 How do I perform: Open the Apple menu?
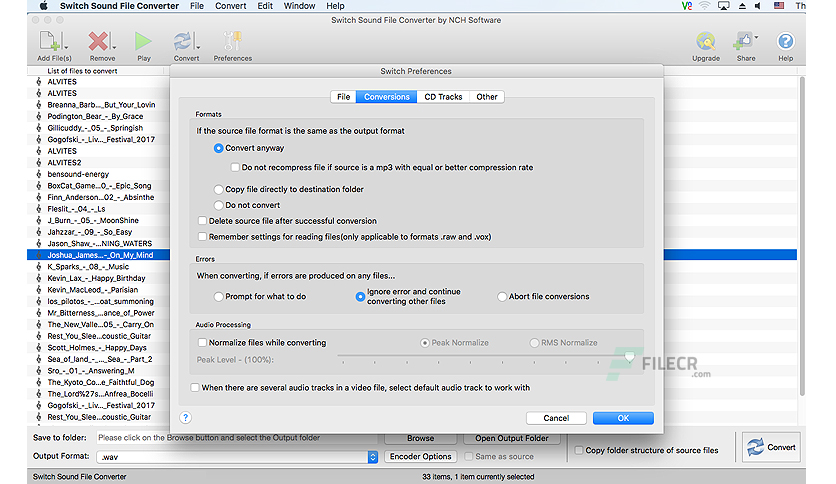(x=44, y=6)
